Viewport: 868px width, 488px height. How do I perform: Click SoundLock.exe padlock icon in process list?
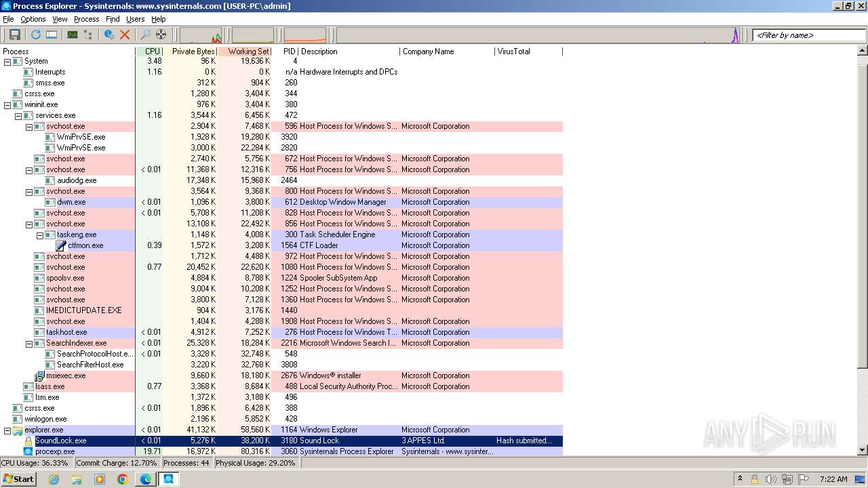point(28,441)
